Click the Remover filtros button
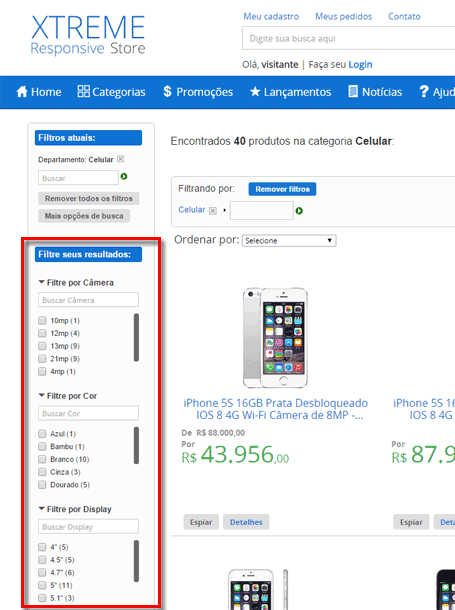The image size is (455, 610). pos(282,189)
